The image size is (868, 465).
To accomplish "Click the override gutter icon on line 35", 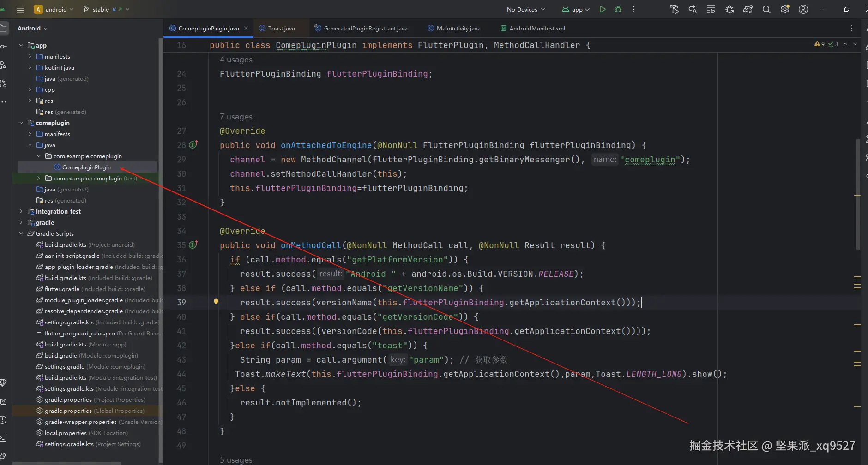I will (x=193, y=244).
